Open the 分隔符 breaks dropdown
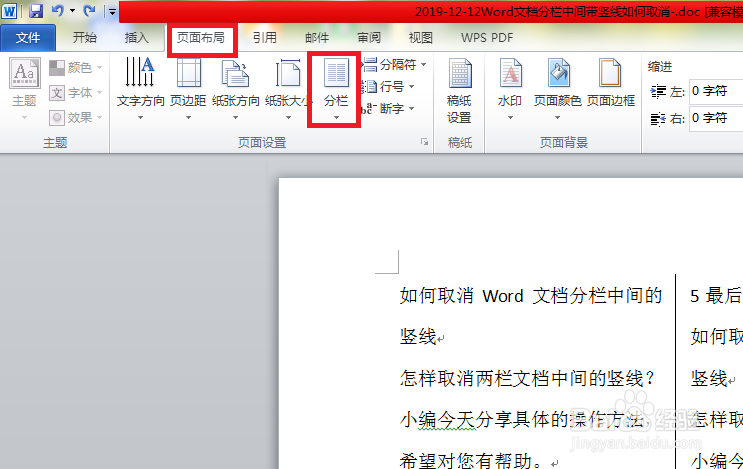 click(x=394, y=64)
